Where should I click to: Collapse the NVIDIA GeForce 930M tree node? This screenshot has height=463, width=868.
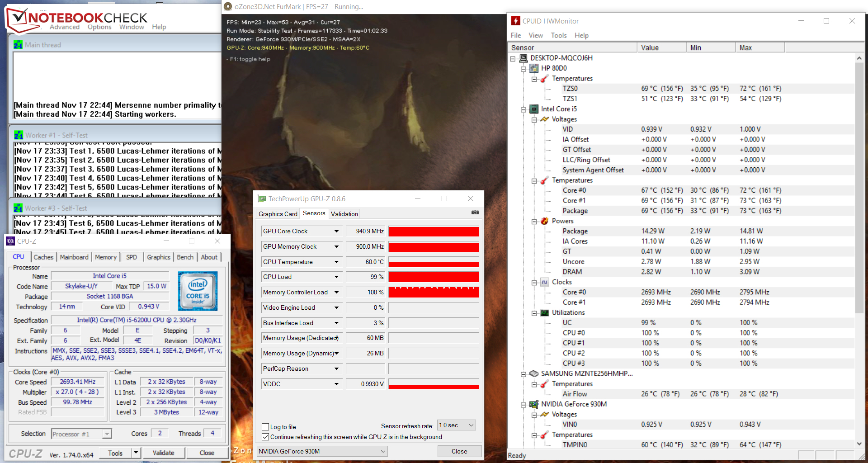click(x=523, y=405)
